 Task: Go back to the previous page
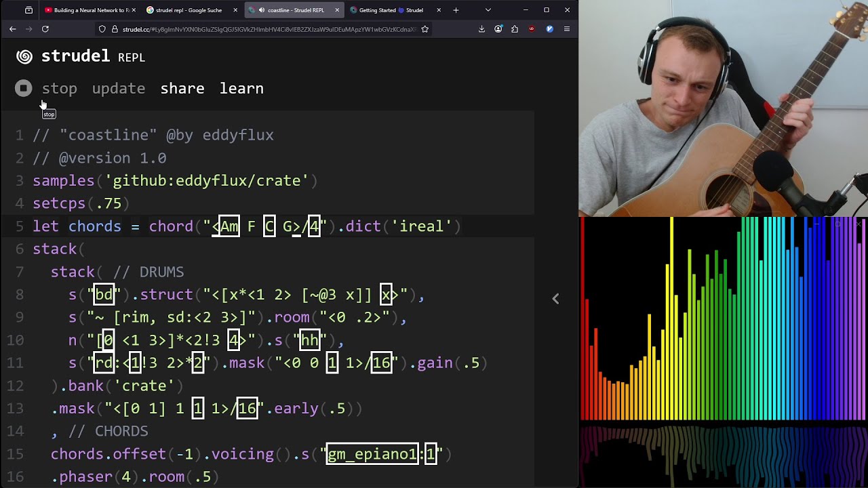pos(12,29)
